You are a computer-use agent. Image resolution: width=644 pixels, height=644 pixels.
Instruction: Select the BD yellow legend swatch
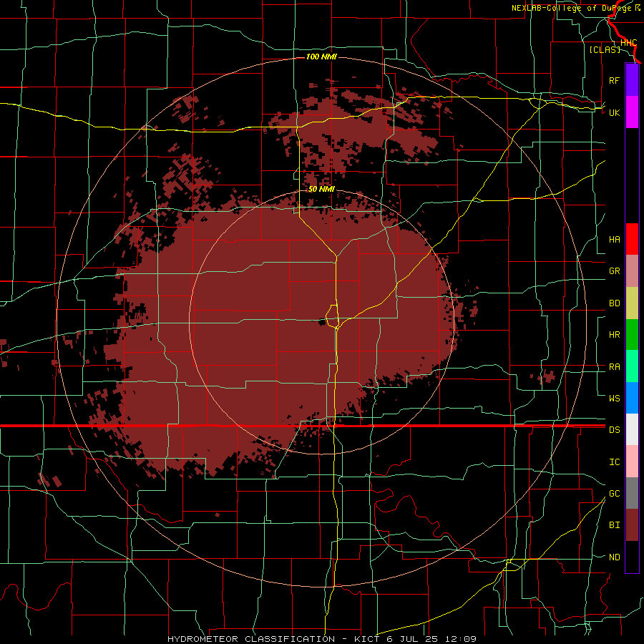click(x=632, y=303)
